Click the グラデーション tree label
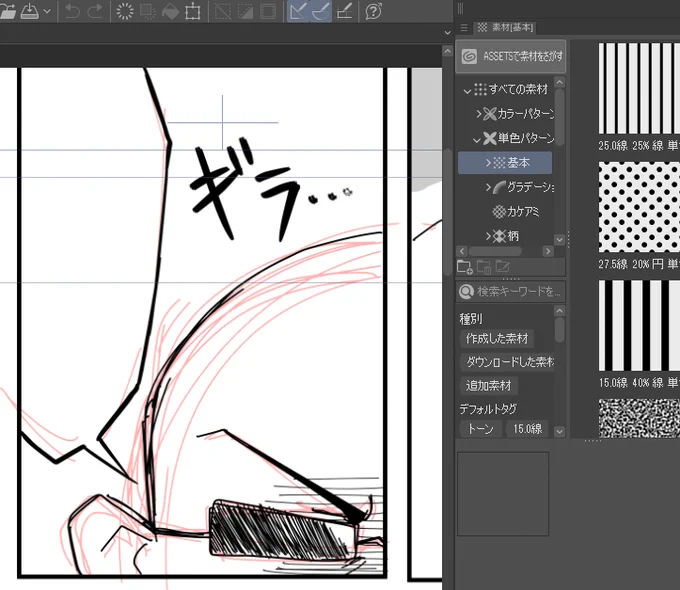 click(x=531, y=187)
